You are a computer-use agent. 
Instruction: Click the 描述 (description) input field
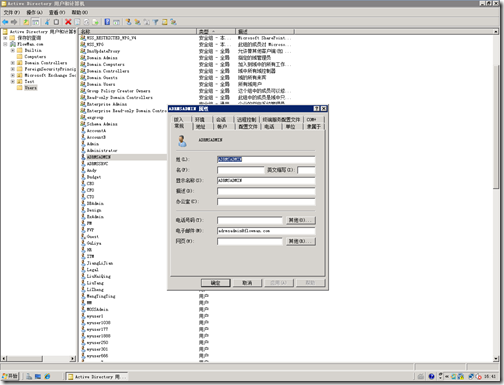tap(266, 191)
